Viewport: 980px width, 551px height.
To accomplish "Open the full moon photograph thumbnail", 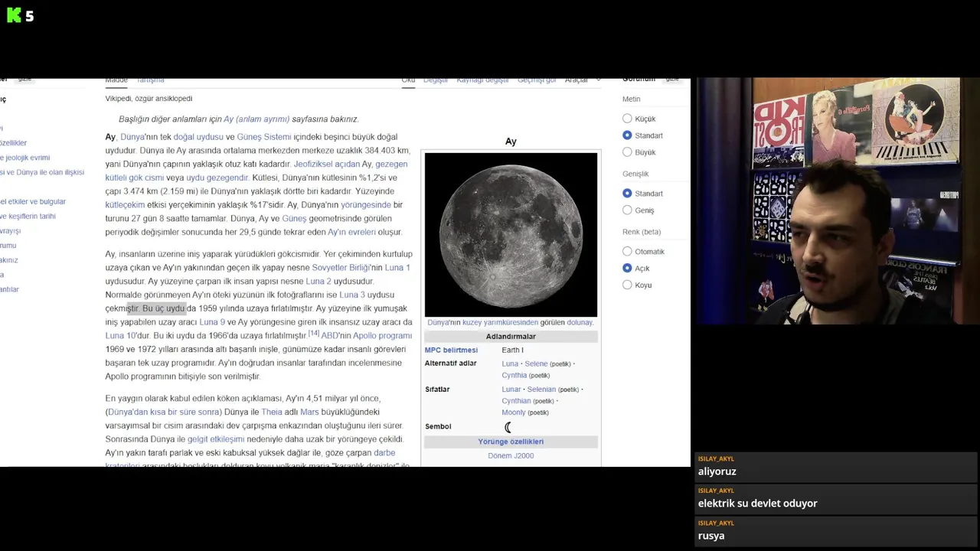I will click(511, 235).
